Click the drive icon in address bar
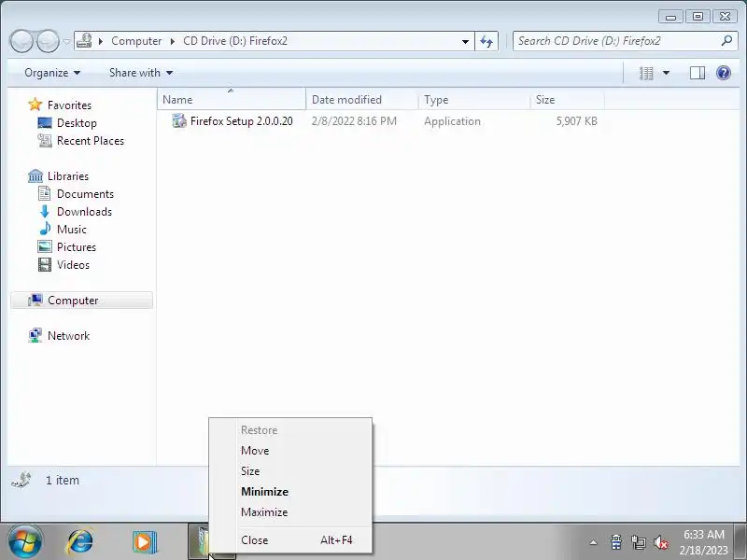Viewport: 747px width, 560px height. tap(84, 41)
